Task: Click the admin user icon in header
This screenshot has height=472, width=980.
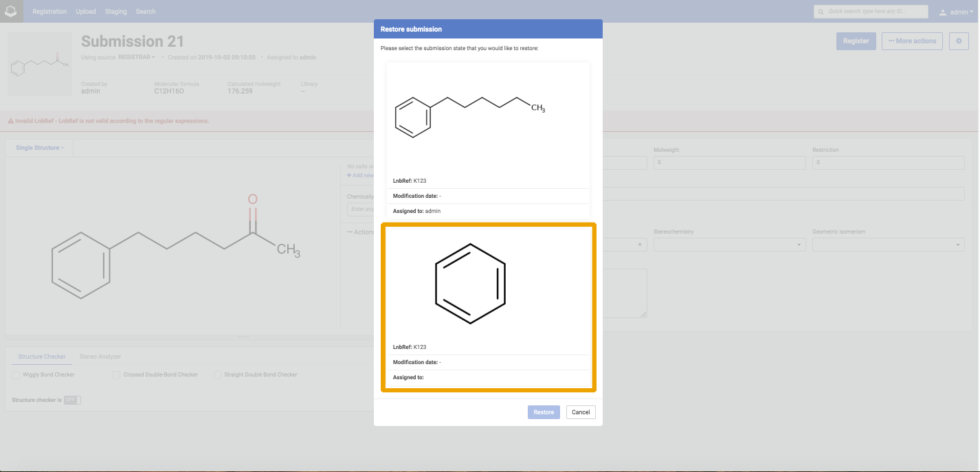Action: coord(943,12)
